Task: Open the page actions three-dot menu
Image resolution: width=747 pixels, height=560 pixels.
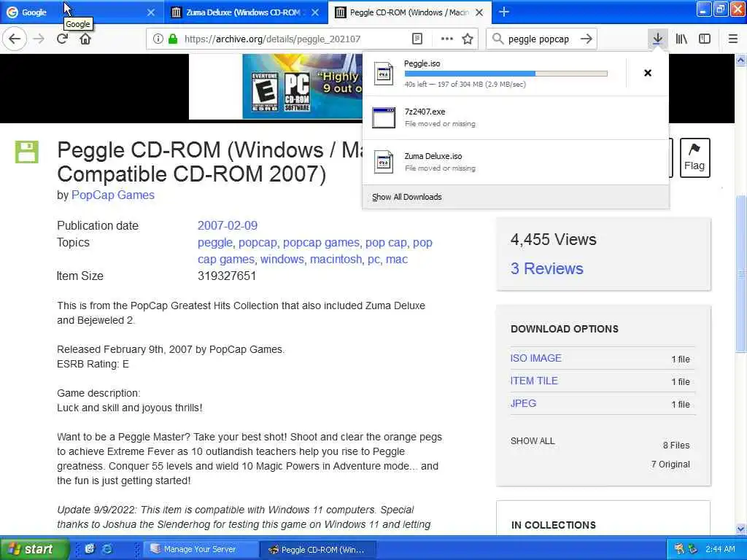Action: coord(447,39)
